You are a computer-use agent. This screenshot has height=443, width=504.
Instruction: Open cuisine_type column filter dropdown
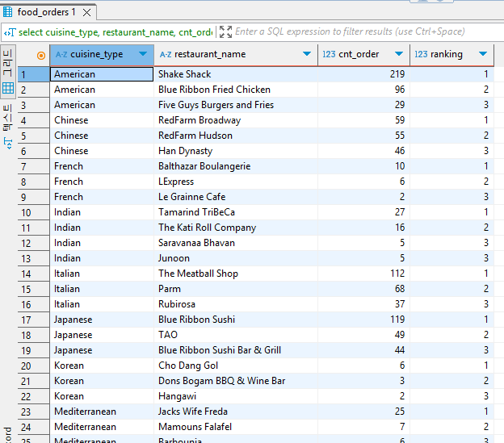[143, 53]
